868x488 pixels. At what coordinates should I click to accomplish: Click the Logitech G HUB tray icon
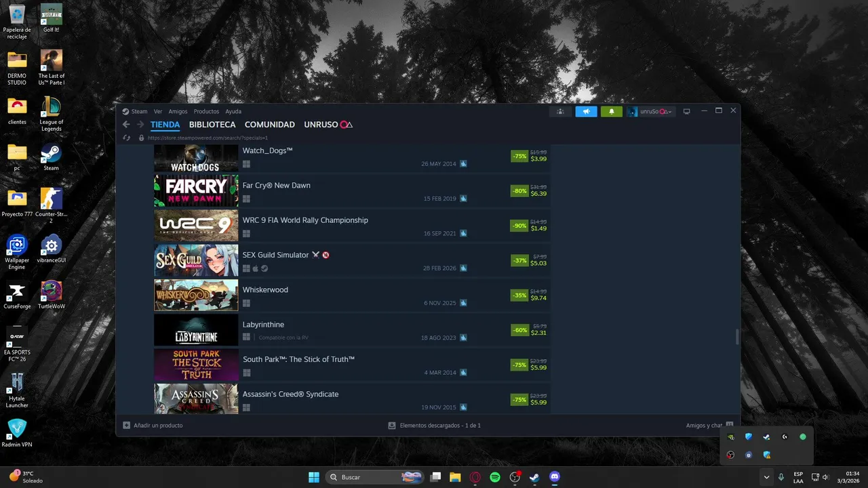pos(785,437)
